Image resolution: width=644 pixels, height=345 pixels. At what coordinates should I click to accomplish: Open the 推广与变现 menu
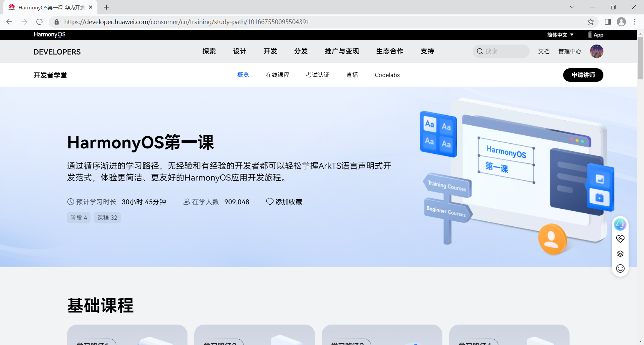click(342, 51)
